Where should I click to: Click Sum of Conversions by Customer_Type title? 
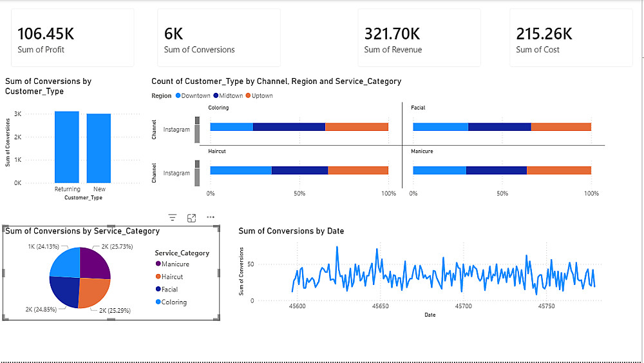[48, 86]
